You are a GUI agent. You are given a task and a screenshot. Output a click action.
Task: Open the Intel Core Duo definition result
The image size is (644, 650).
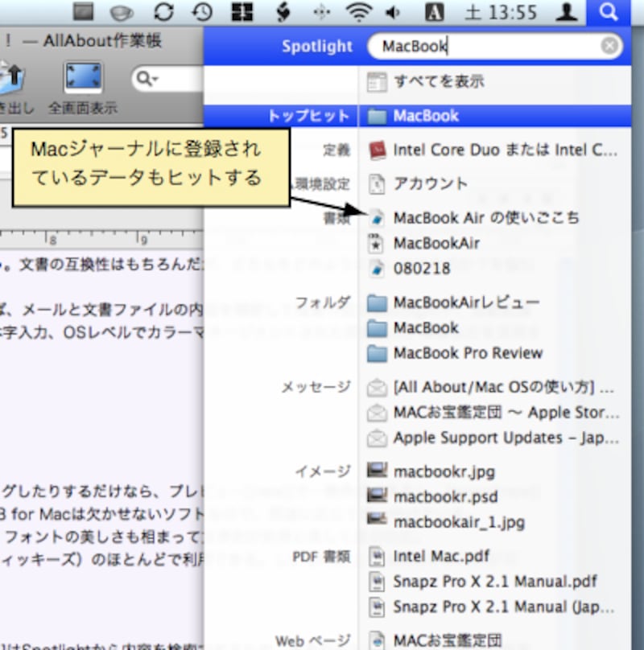(x=496, y=150)
